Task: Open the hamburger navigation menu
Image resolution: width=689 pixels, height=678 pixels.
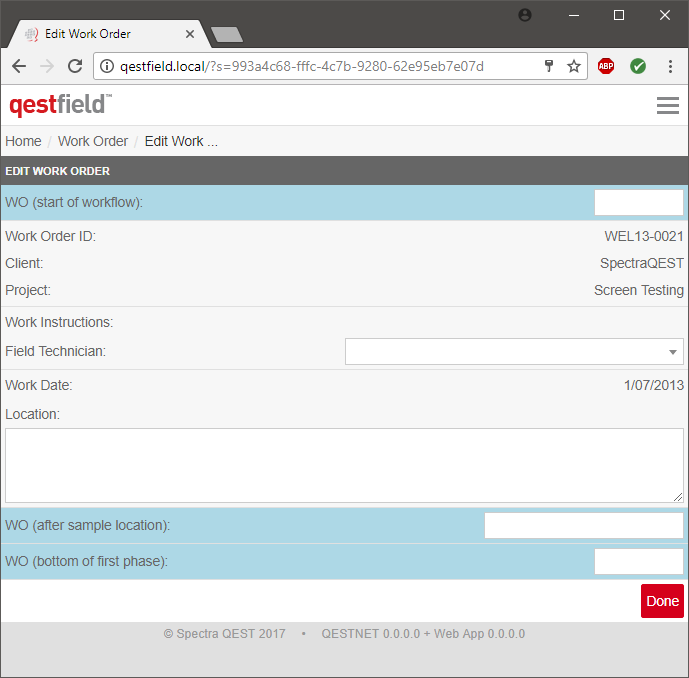Action: tap(667, 105)
